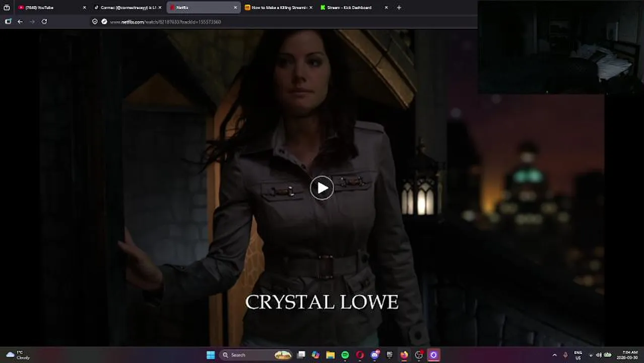Switch to the YouTube tab

50,8
